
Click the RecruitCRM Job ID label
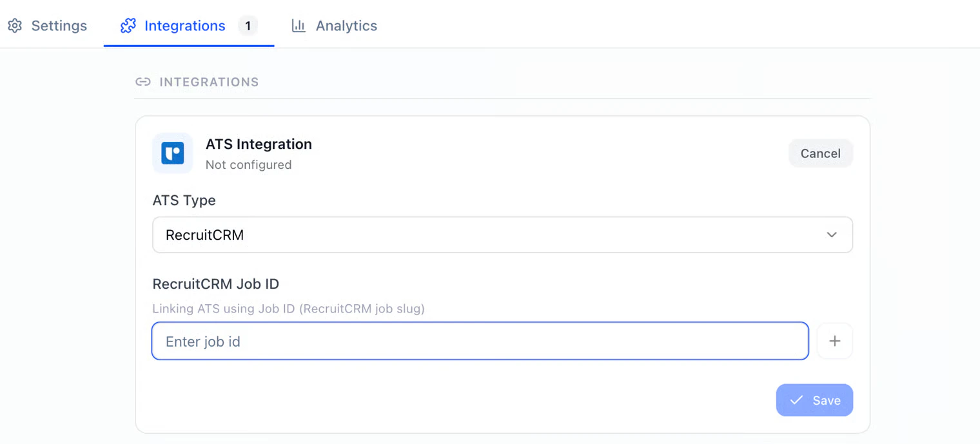pyautogui.click(x=216, y=284)
